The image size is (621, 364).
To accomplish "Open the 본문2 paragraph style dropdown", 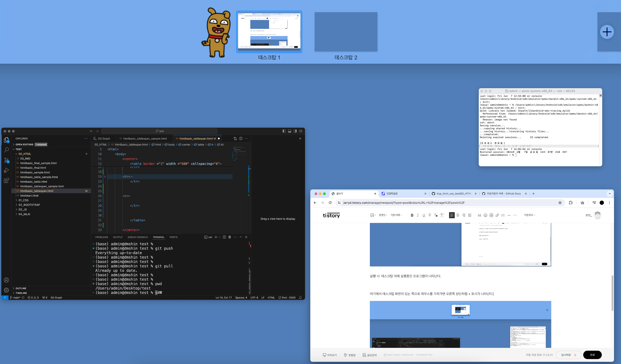I will coord(383,215).
